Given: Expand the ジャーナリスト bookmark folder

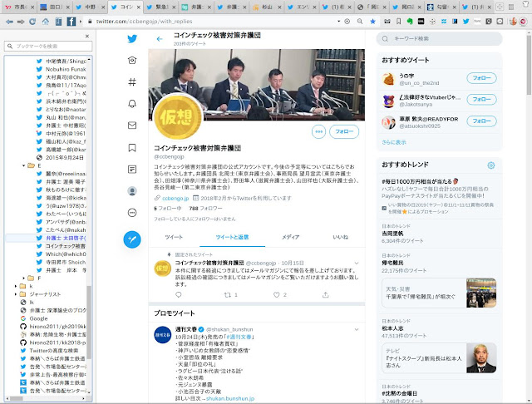Looking at the screenshot, I should (16, 294).
